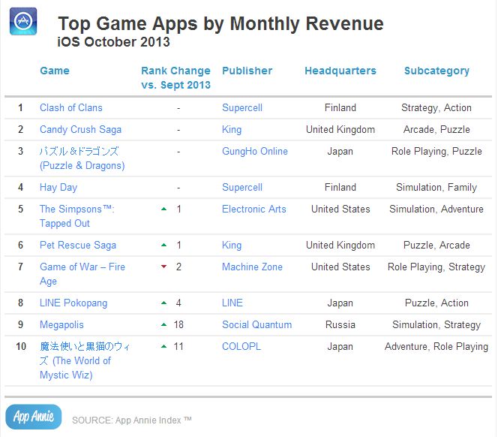Click Simulation, Adventure subcategory cell

(436, 209)
